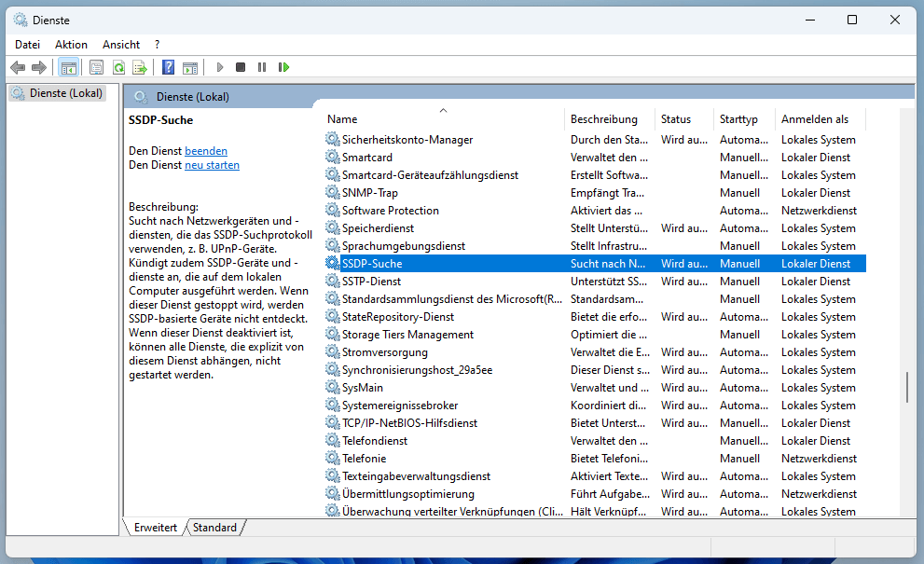Click the gear icon of Systemereignissebroker

(x=332, y=405)
